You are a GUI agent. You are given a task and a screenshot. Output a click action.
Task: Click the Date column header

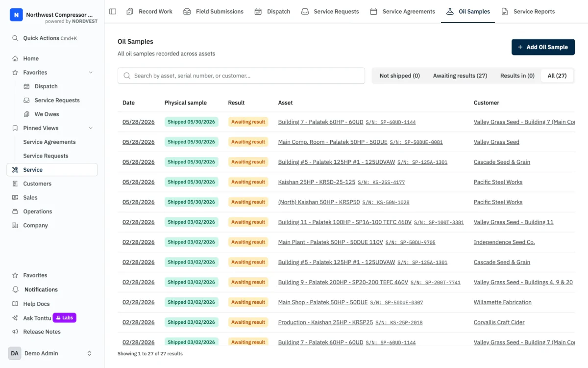(x=128, y=103)
